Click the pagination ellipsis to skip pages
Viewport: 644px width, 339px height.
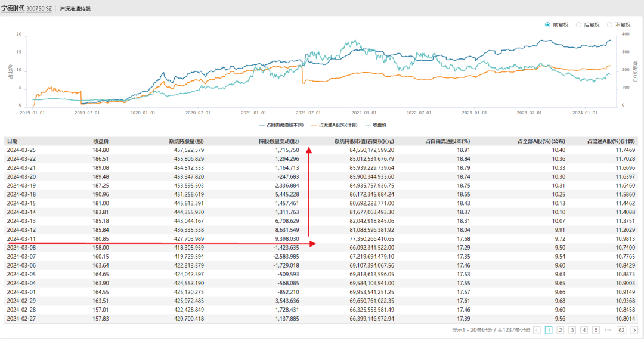608,331
